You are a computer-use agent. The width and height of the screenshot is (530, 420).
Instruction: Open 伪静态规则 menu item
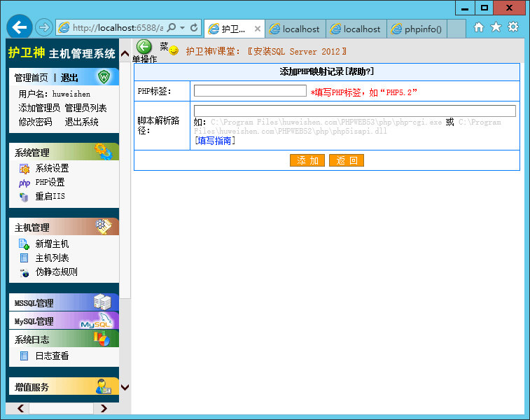click(x=57, y=272)
